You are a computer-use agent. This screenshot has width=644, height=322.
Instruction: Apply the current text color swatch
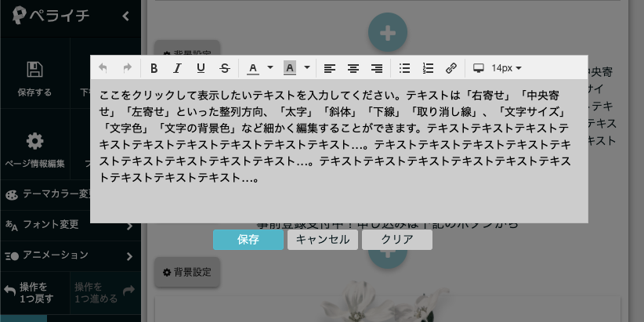(x=253, y=68)
